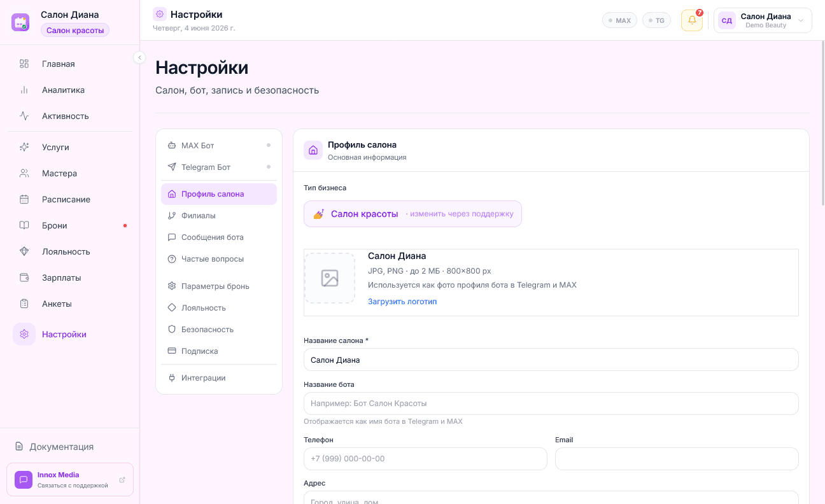825x504 pixels.
Task: Open notifications bell icon
Action: pyautogui.click(x=692, y=20)
